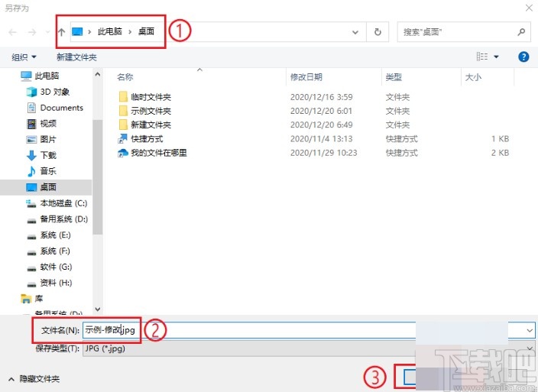The image size is (538, 392).
Task: Click the forward navigation arrow
Action: (x=32, y=32)
